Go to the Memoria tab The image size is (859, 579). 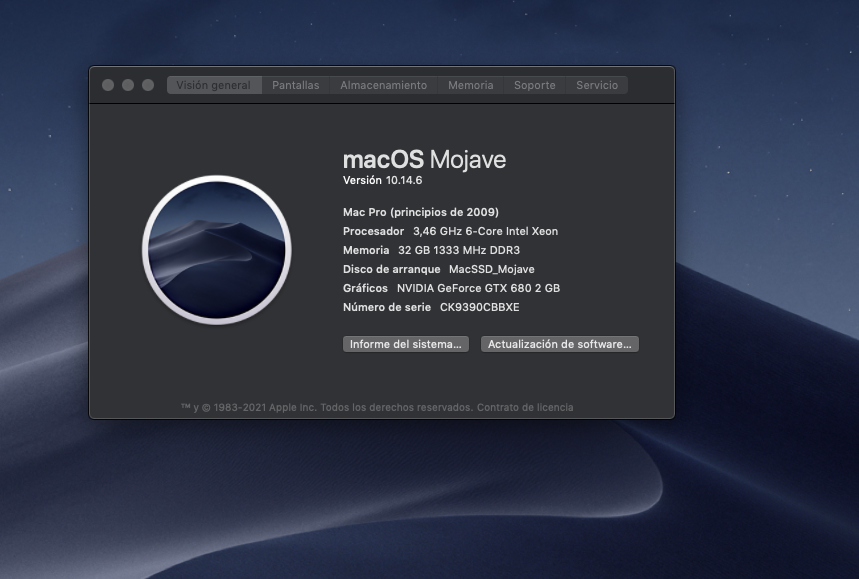point(471,85)
